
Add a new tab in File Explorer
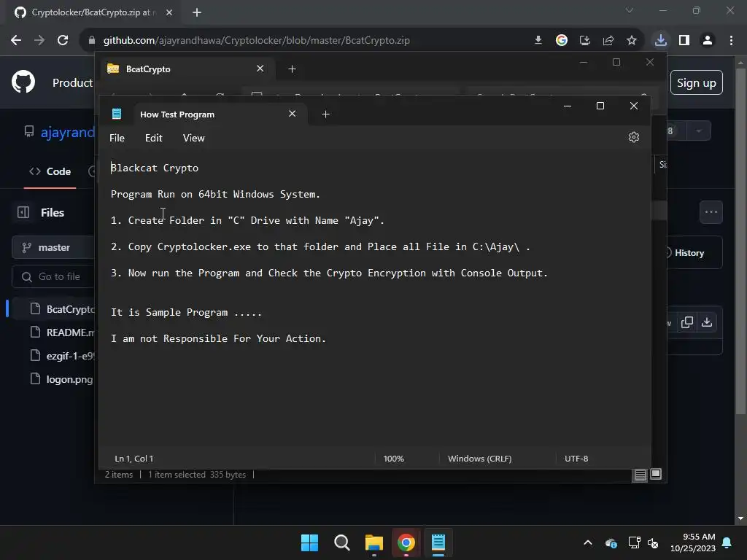point(292,69)
